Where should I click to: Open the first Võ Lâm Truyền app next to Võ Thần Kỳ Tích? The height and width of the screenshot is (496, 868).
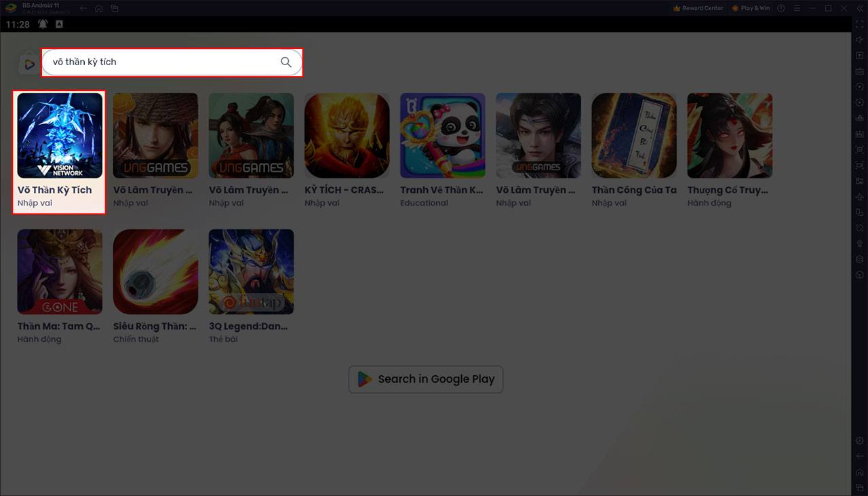(x=155, y=151)
